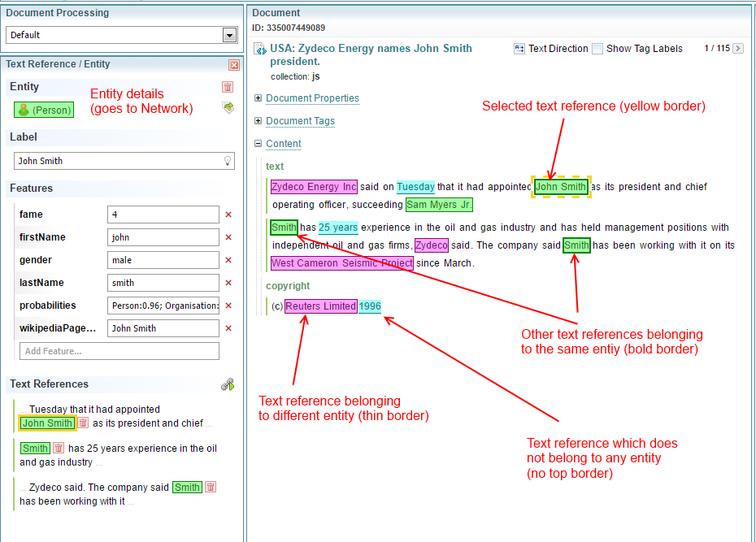Click the entity delete trash icon
756x542 pixels.
coord(228,87)
